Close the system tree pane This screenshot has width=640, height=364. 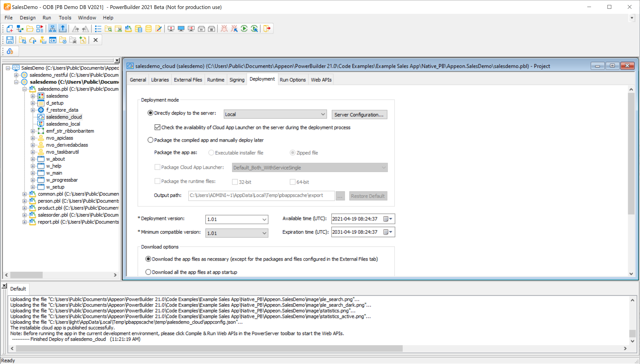(117, 60)
